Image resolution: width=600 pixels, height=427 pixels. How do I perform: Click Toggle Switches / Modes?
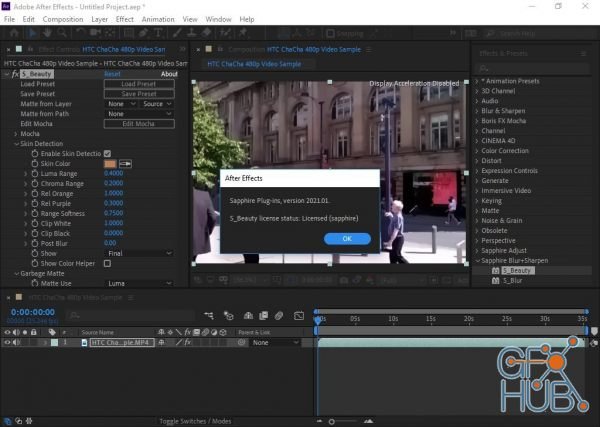[195, 421]
